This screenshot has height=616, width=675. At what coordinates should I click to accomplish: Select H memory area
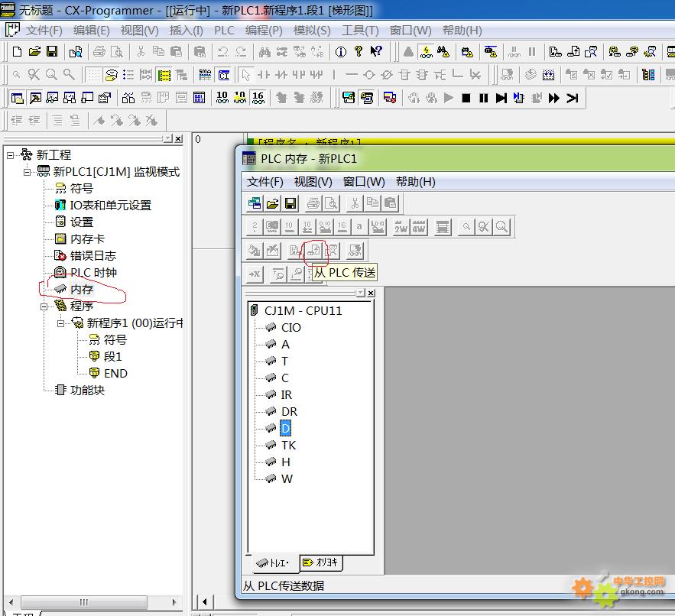click(286, 462)
